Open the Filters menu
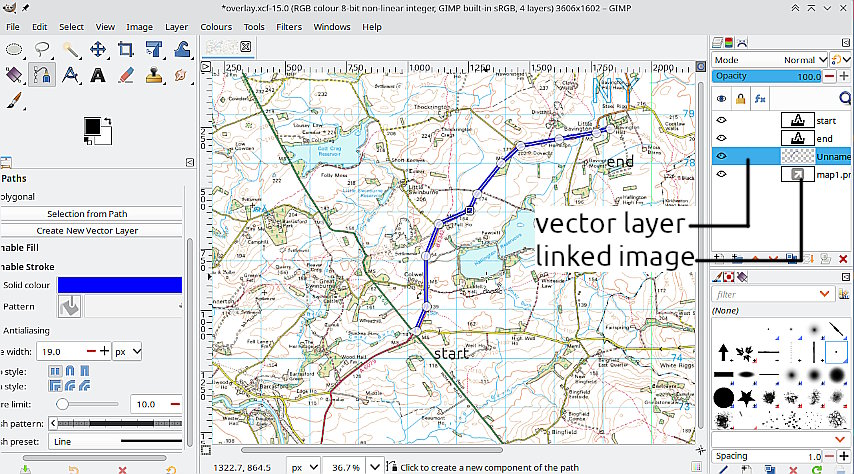The width and height of the screenshot is (854, 474). click(289, 27)
